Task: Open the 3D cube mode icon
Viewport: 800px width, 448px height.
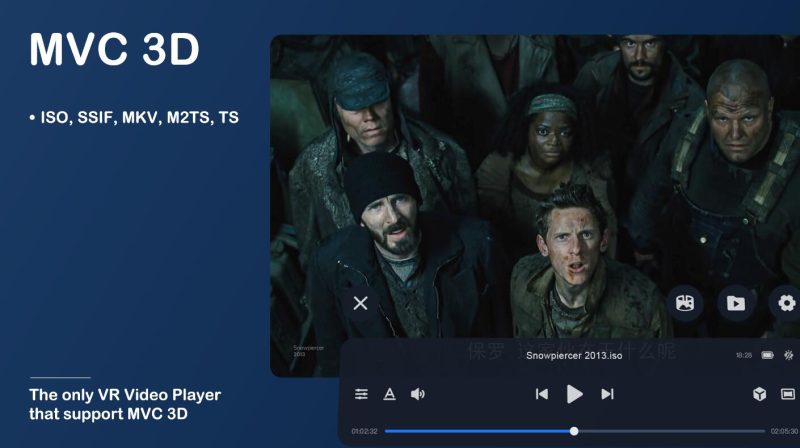Action: coord(759,394)
